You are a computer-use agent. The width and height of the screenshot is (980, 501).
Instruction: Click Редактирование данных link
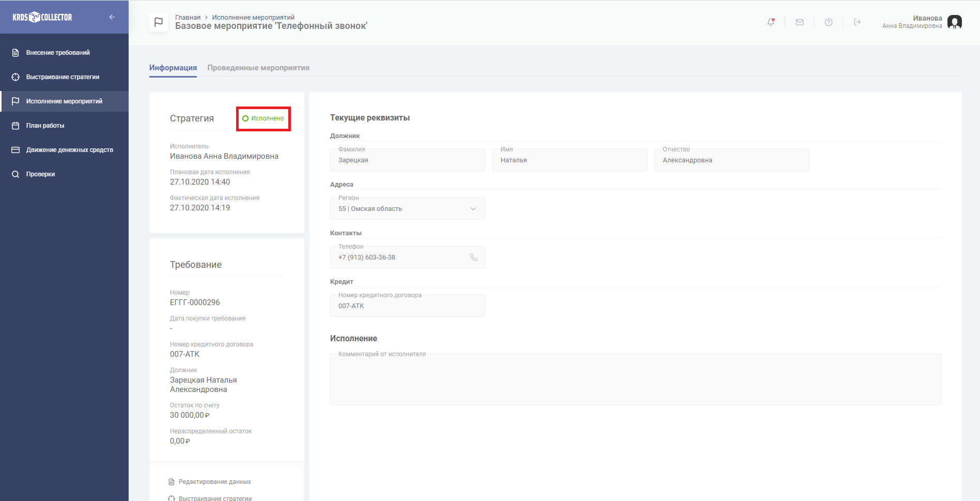(214, 482)
